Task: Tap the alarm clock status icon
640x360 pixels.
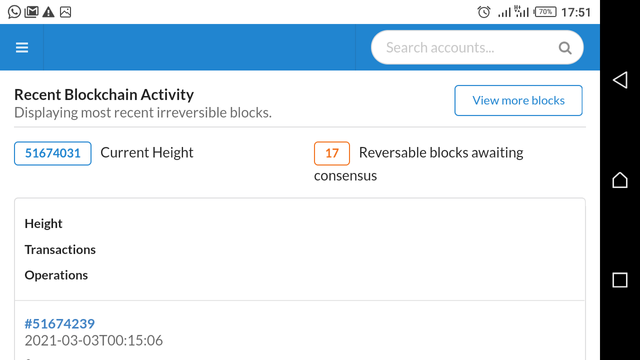Action: click(x=484, y=12)
